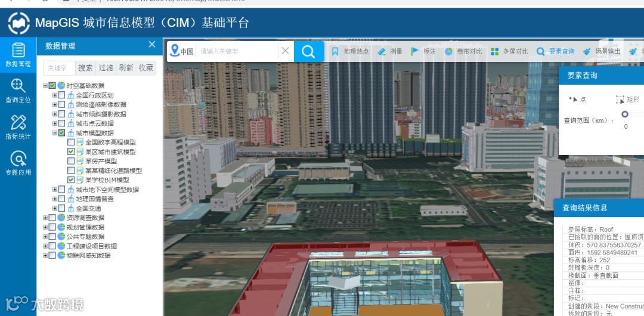Select the 矩形 rectangle query mode

tap(627, 100)
